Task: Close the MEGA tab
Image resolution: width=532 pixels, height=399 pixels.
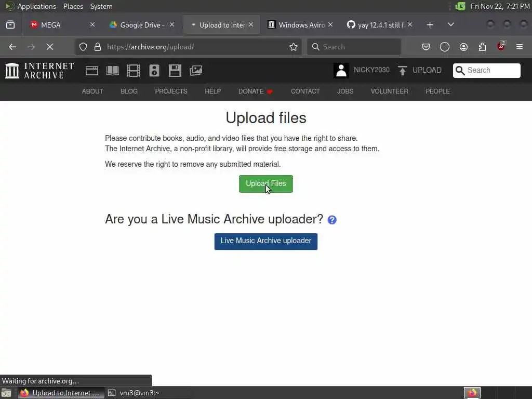Action: (92, 25)
